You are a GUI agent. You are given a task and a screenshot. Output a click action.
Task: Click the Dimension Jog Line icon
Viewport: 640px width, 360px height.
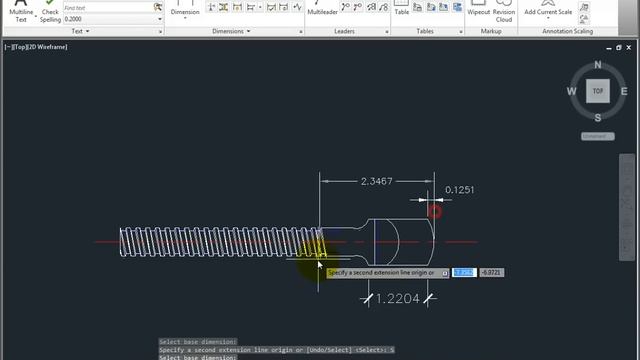pyautogui.click(x=297, y=7)
